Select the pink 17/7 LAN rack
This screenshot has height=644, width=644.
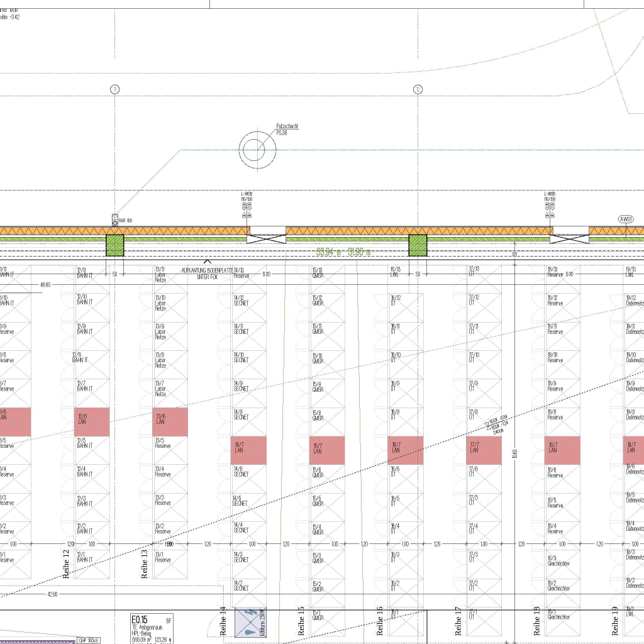[x=484, y=450]
